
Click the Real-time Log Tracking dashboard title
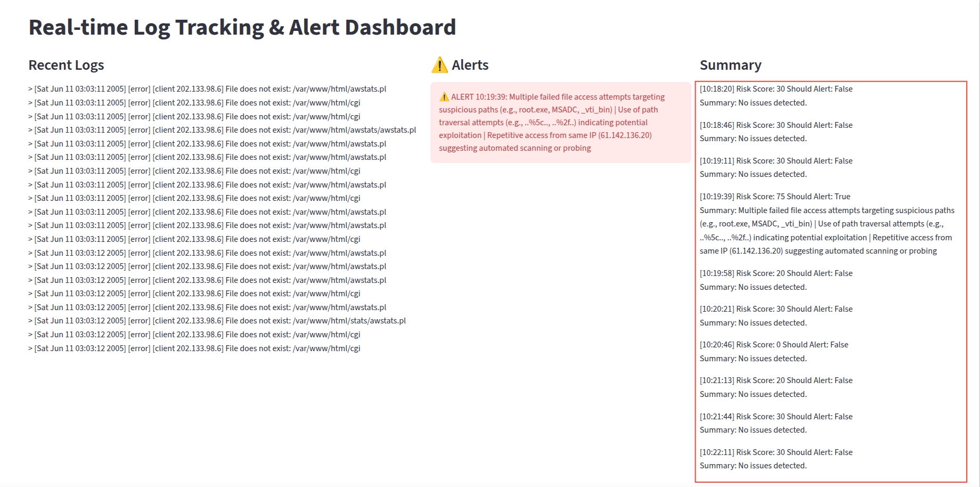pos(242,27)
